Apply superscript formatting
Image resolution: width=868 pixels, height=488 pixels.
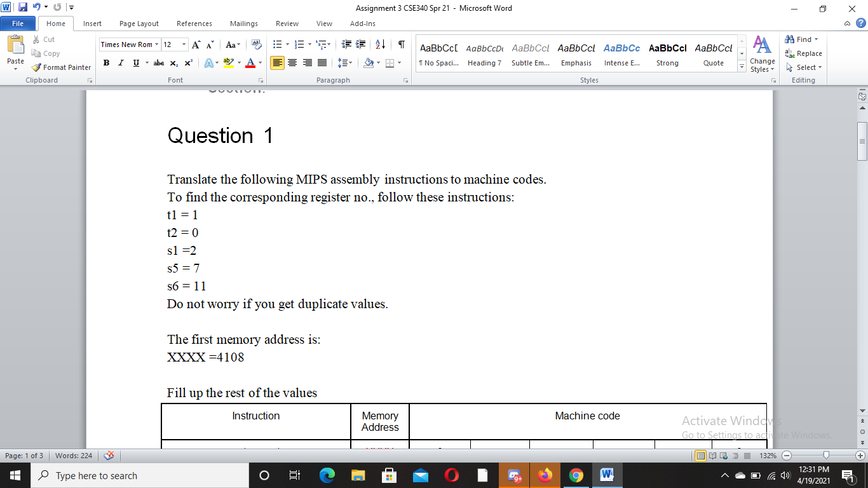coord(187,63)
